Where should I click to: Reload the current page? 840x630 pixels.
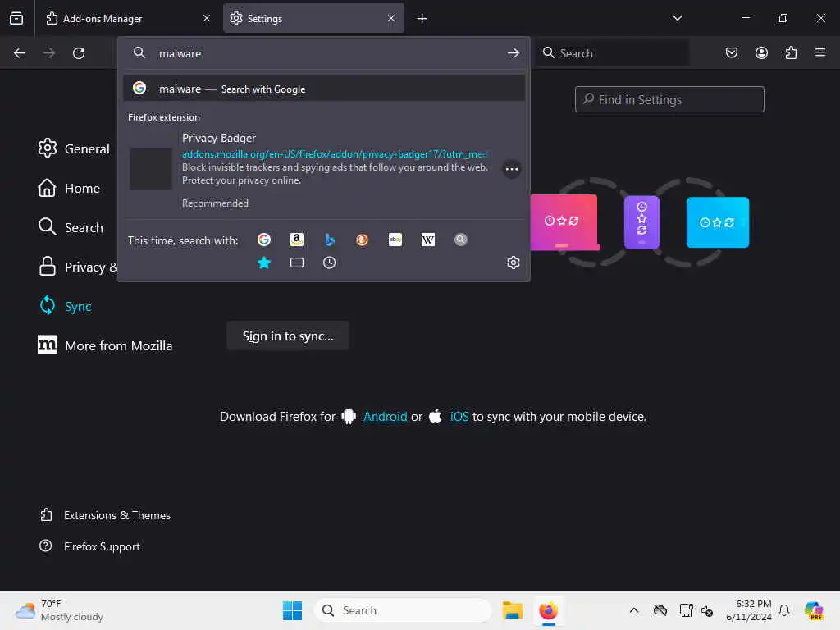point(79,53)
